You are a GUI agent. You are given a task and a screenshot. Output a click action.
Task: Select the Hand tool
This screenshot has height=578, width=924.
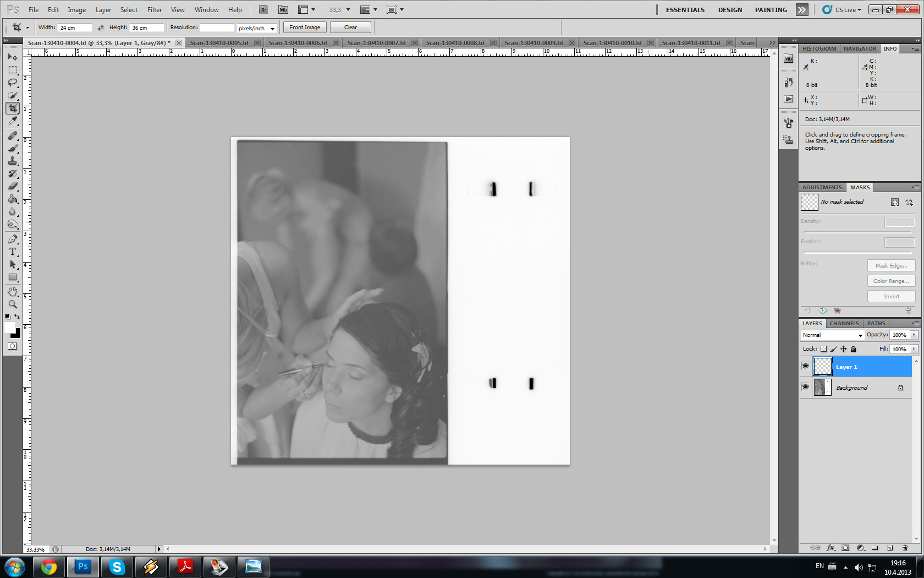[x=13, y=291]
